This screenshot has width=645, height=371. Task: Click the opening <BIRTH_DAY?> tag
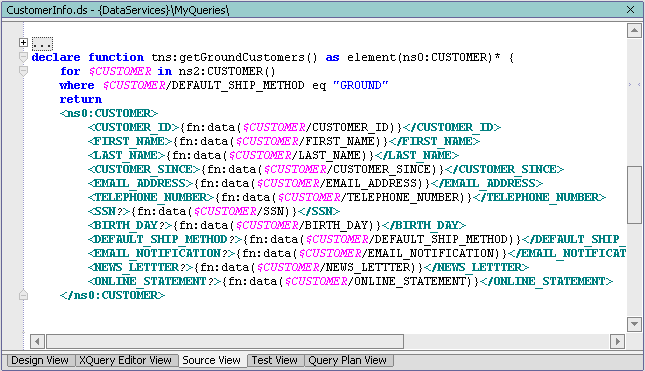[x=130, y=225]
